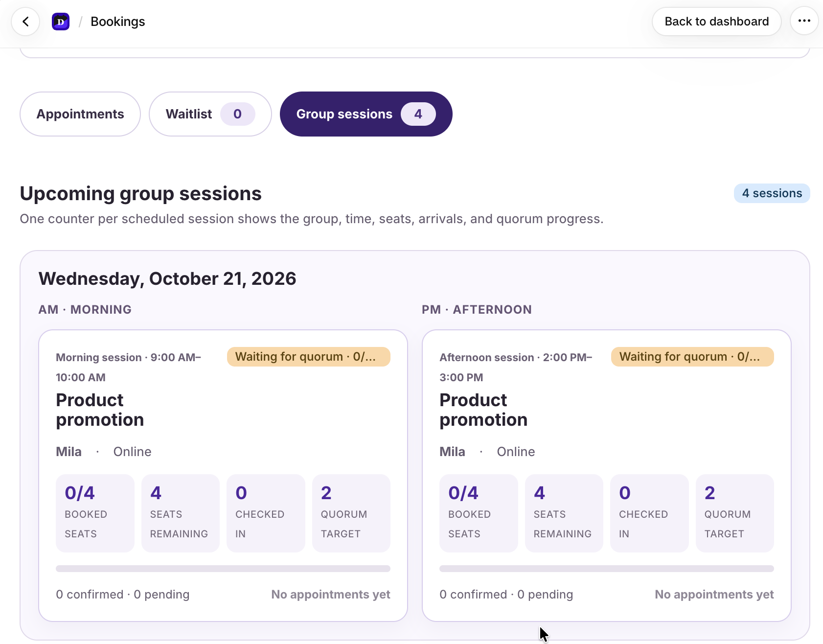Click the AM · MORNING column label

pyautogui.click(x=85, y=310)
